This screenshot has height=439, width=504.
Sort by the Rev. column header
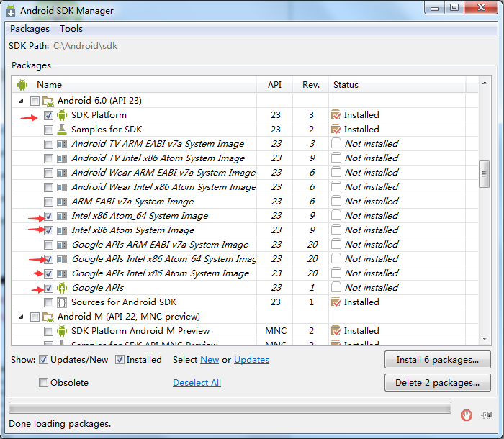point(310,85)
